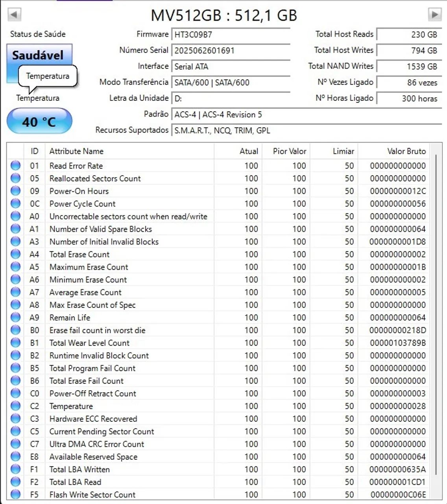The width and height of the screenshot is (447, 504).
Task: Click raw value 0000000001D8
Action: [398, 241]
